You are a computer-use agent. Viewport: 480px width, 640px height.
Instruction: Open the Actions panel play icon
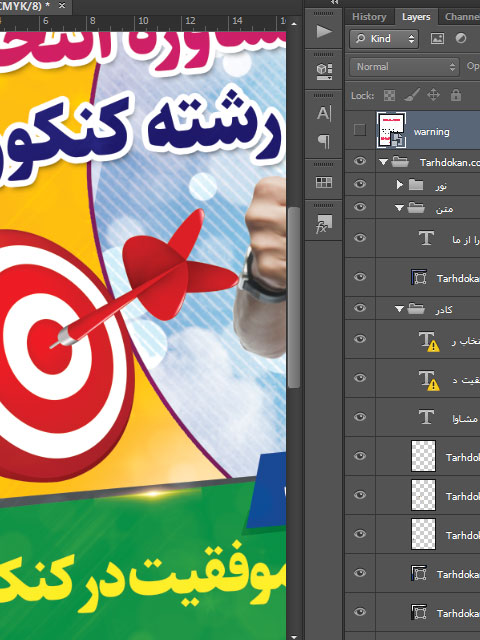(x=324, y=31)
